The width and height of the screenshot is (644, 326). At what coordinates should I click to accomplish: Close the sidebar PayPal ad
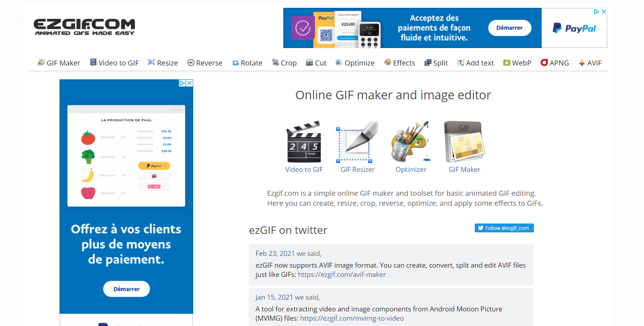(190, 83)
